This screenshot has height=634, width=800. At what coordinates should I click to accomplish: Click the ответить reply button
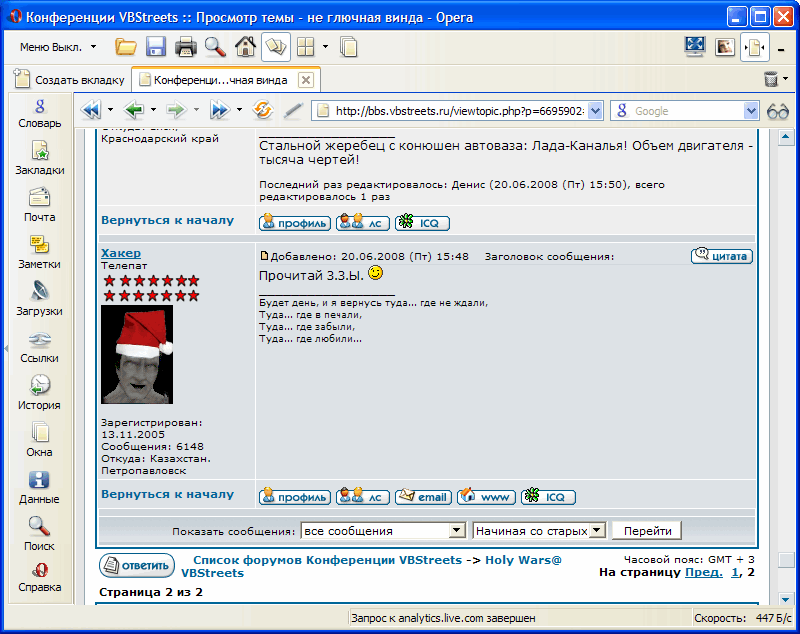[137, 566]
